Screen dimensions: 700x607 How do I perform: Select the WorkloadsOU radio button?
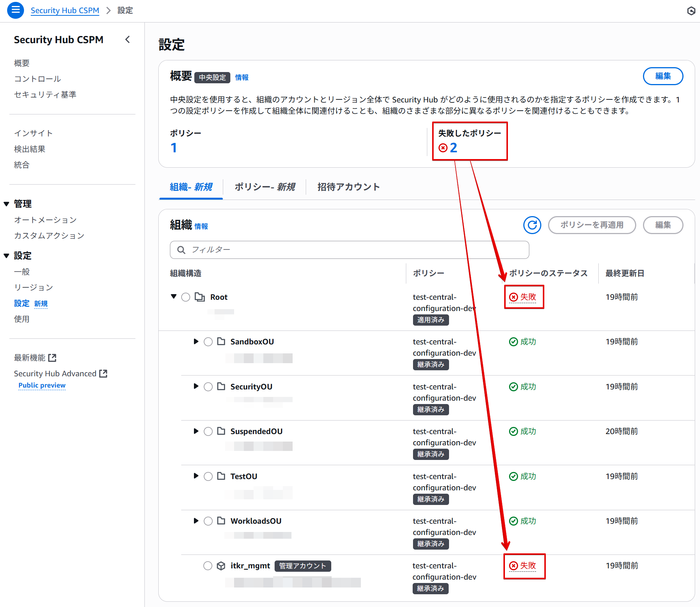(x=208, y=521)
